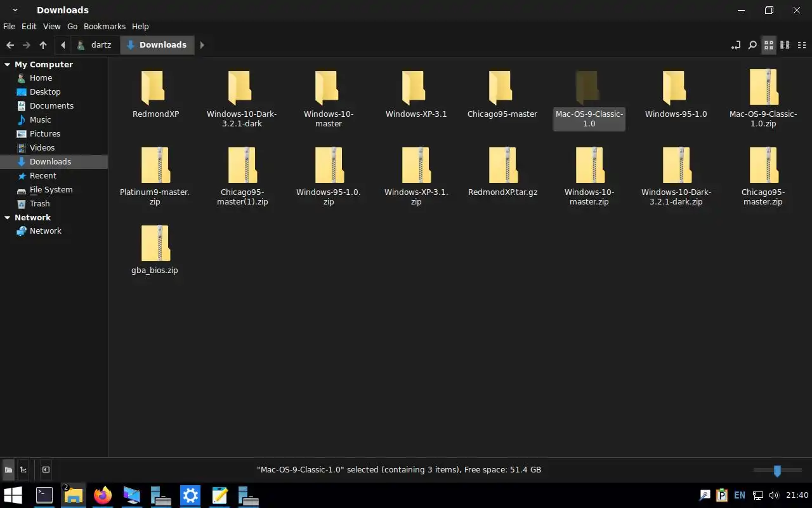The image size is (812, 508).
Task: Open the File menu
Action: pos(9,27)
